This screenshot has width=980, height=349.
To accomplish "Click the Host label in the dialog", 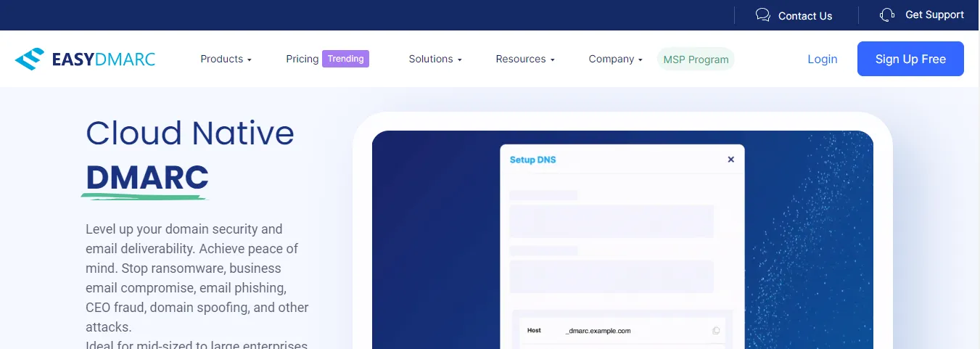I will pyautogui.click(x=534, y=330).
